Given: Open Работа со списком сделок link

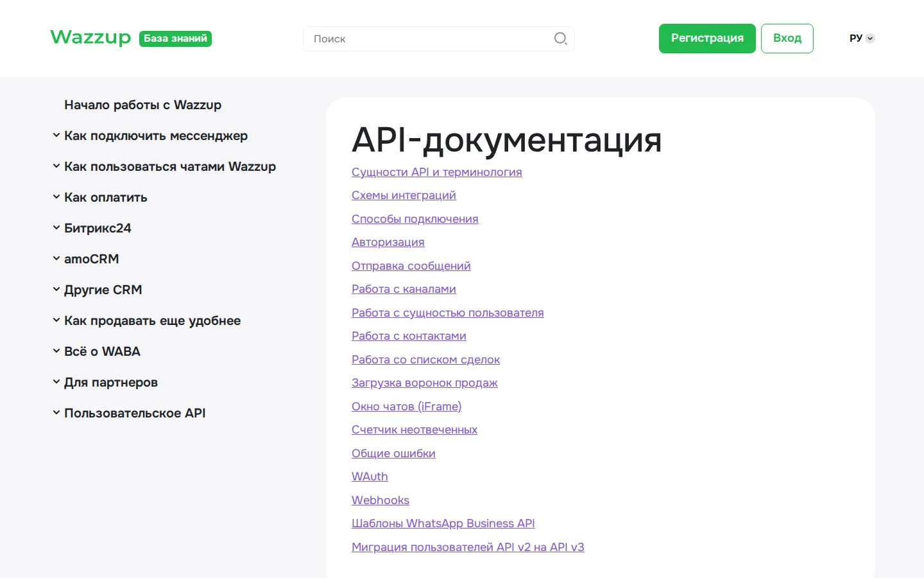Looking at the screenshot, I should tap(426, 360).
